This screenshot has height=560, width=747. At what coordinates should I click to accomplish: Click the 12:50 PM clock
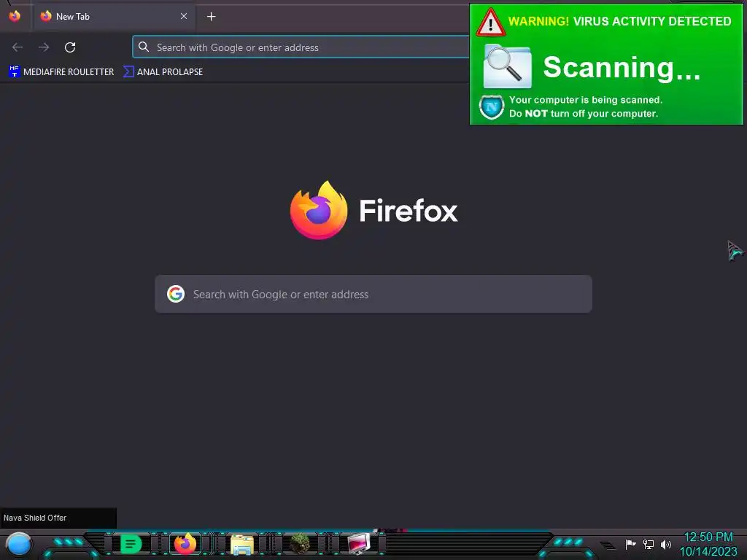click(x=708, y=537)
